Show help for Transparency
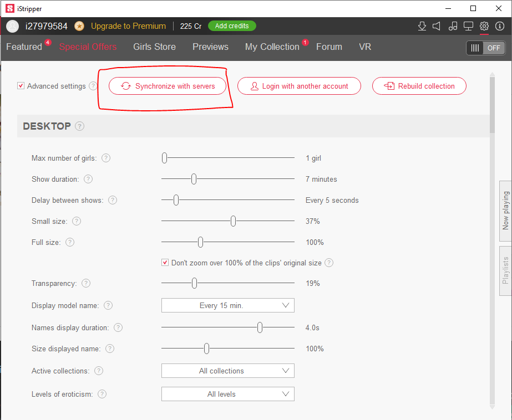512x420 pixels. pos(86,283)
